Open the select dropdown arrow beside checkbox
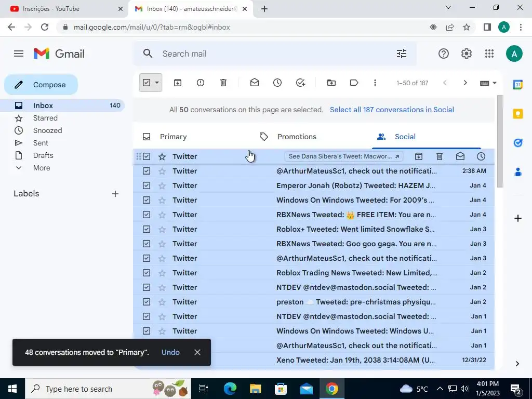 pos(157,83)
